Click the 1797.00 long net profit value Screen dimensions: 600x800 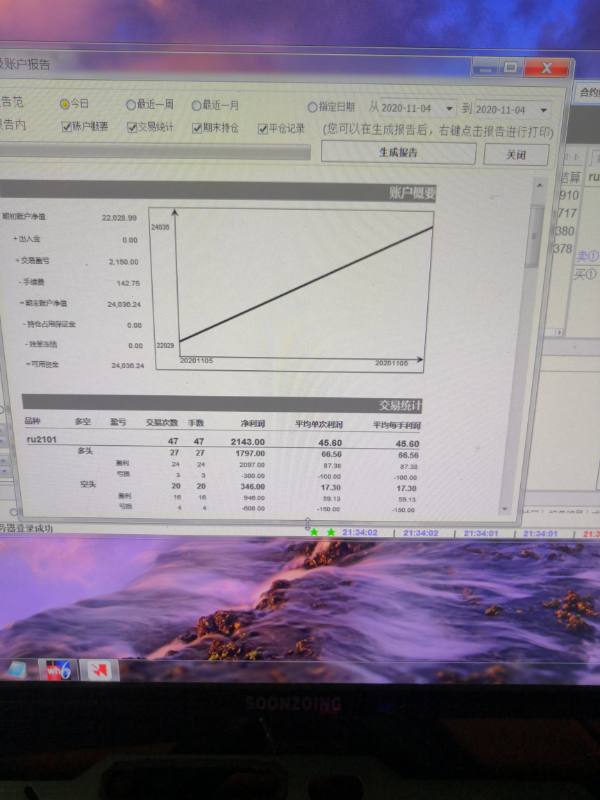pyautogui.click(x=250, y=453)
